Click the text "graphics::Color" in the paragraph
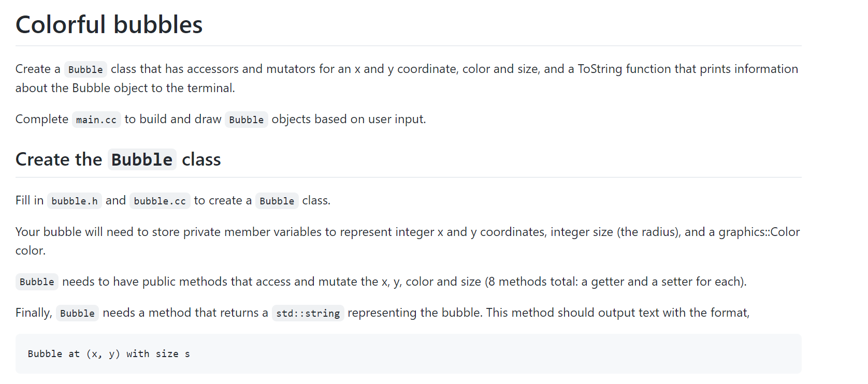This screenshot has width=868, height=384. point(759,232)
